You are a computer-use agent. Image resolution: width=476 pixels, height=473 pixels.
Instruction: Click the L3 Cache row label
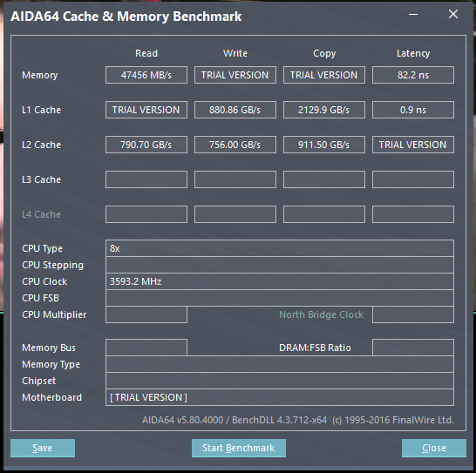click(41, 179)
